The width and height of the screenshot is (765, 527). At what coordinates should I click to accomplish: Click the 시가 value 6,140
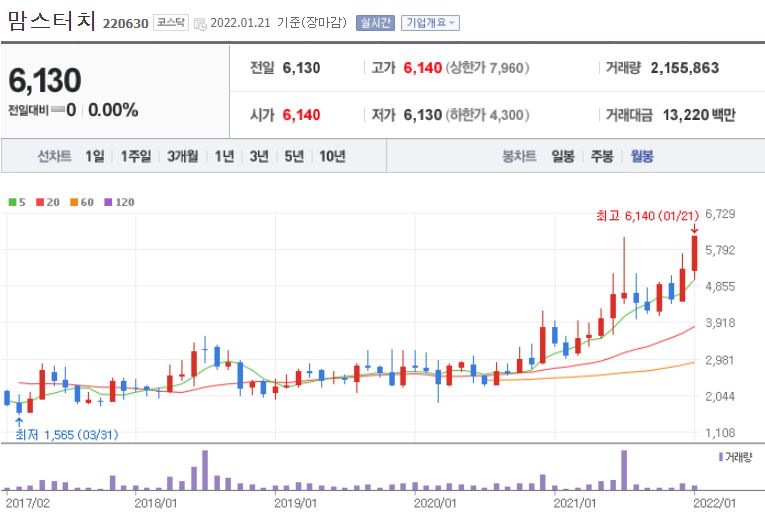(302, 115)
